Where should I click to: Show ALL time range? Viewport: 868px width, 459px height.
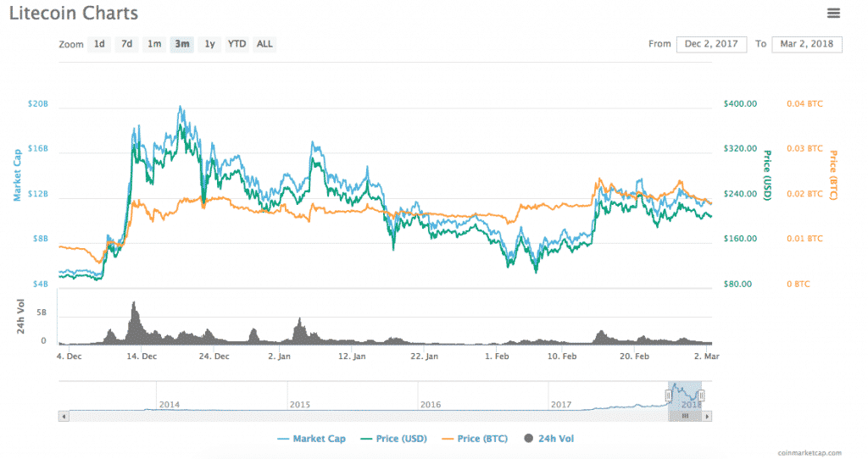tap(264, 44)
